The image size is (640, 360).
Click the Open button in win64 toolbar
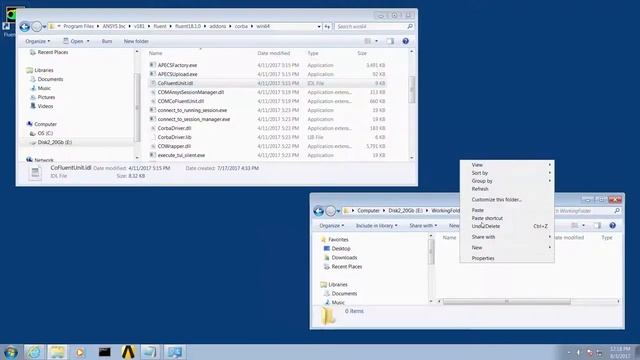click(73, 41)
